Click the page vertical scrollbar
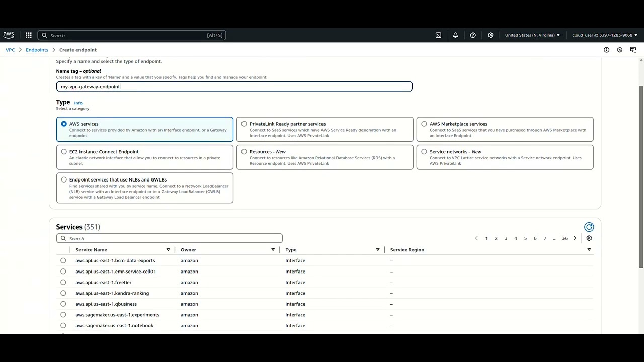 coord(641,177)
